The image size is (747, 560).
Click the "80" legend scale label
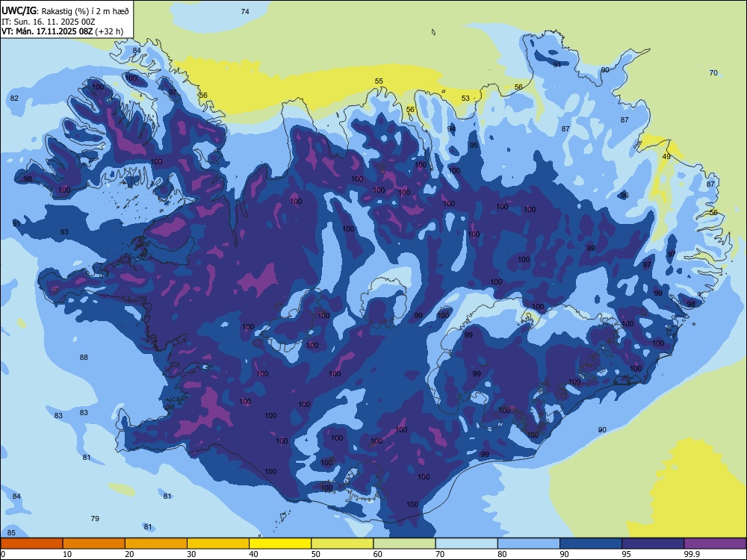pos(502,554)
